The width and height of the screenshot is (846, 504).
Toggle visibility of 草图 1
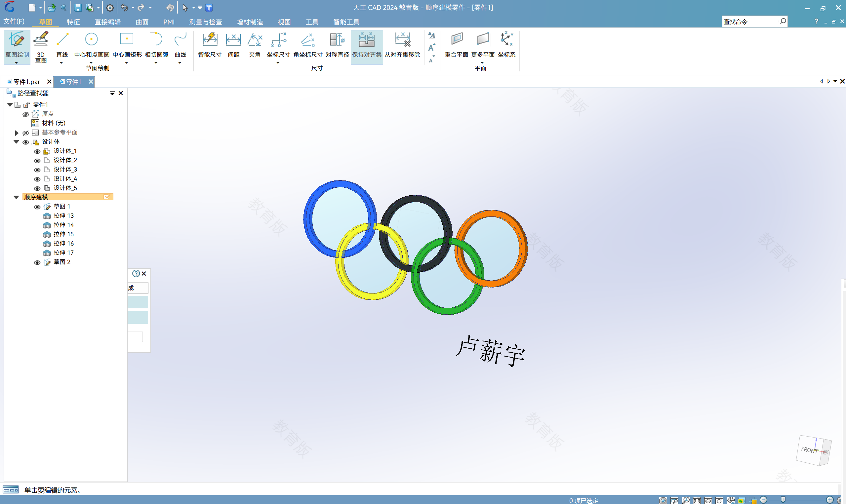(37, 207)
